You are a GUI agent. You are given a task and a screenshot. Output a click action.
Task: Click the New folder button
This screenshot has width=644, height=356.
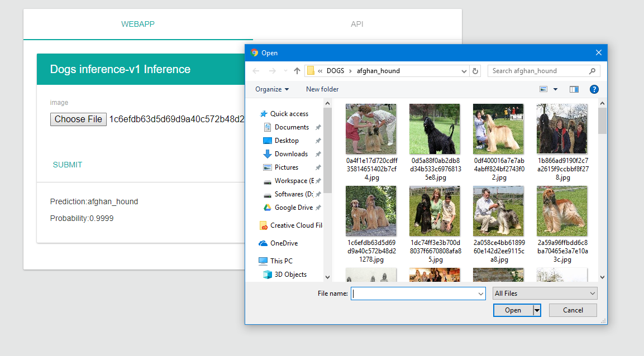click(322, 89)
